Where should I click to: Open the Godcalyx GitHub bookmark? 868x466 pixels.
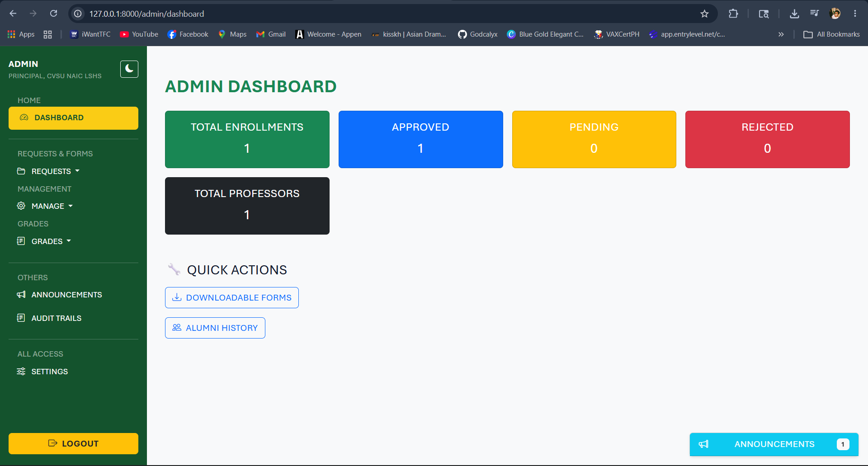click(477, 34)
